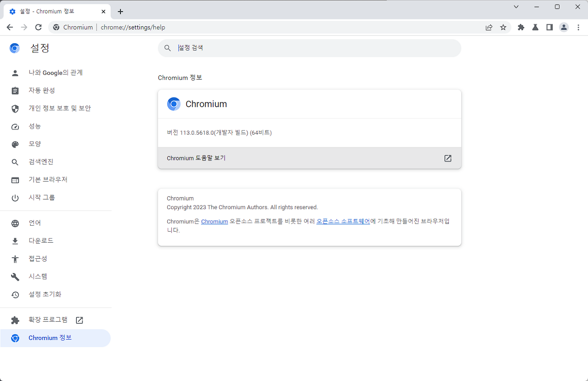Click the Copyright 2023 The Chromium Authors text
588x381 pixels.
(x=242, y=208)
